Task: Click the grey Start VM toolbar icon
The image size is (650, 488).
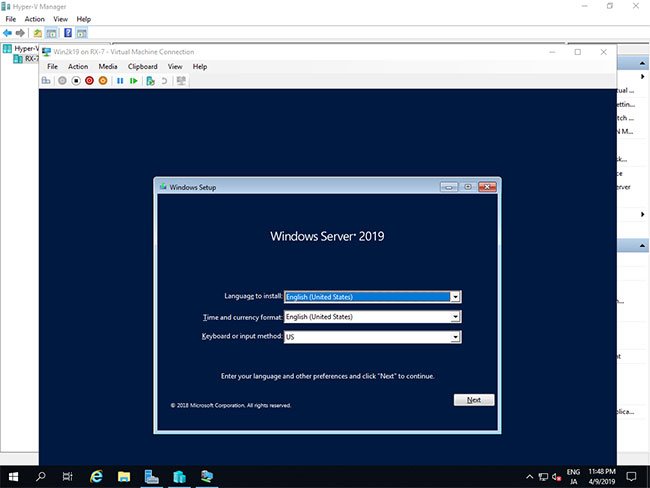Action: coord(62,81)
